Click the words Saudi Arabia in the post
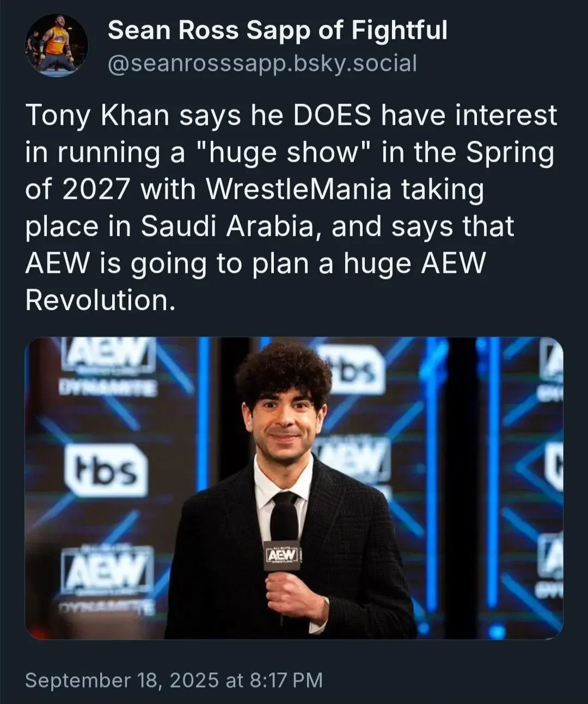 226,226
